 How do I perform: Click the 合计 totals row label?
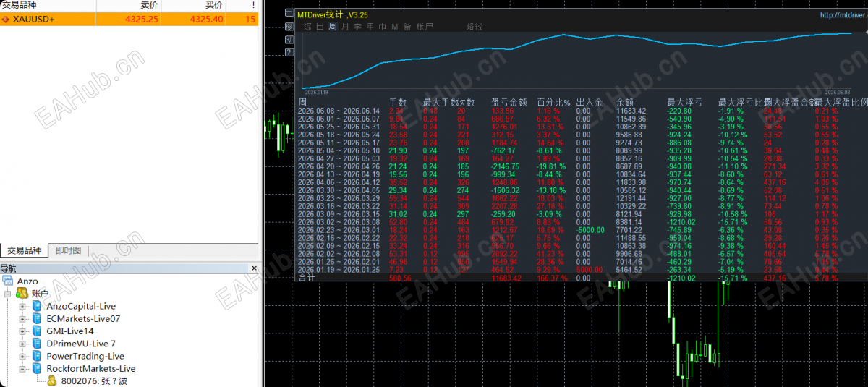pos(307,278)
